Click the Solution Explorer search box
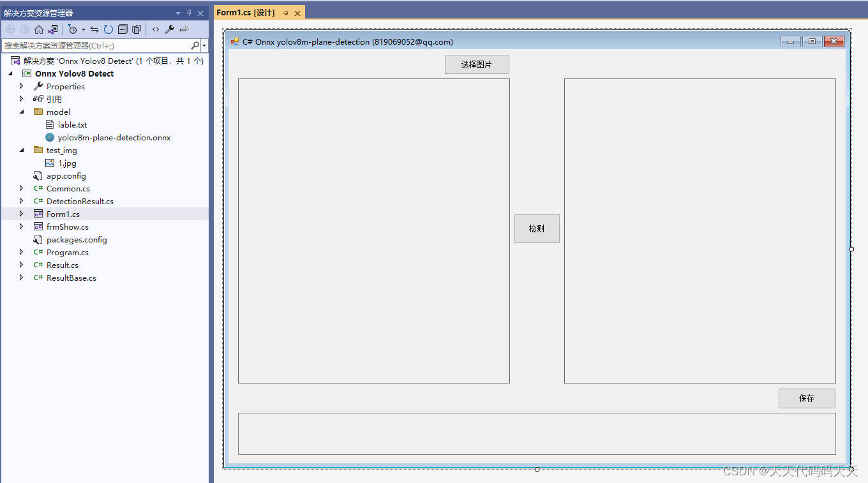Image resolution: width=868 pixels, height=483 pixels. point(96,45)
